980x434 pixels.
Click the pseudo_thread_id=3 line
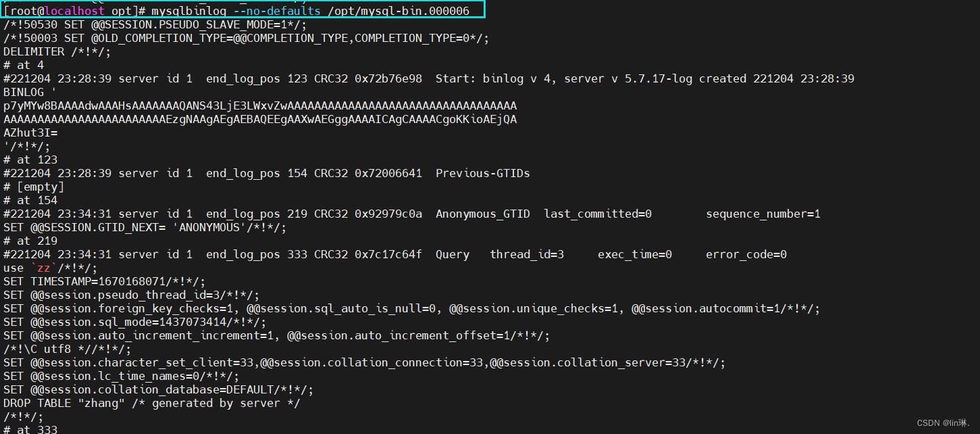click(x=131, y=295)
